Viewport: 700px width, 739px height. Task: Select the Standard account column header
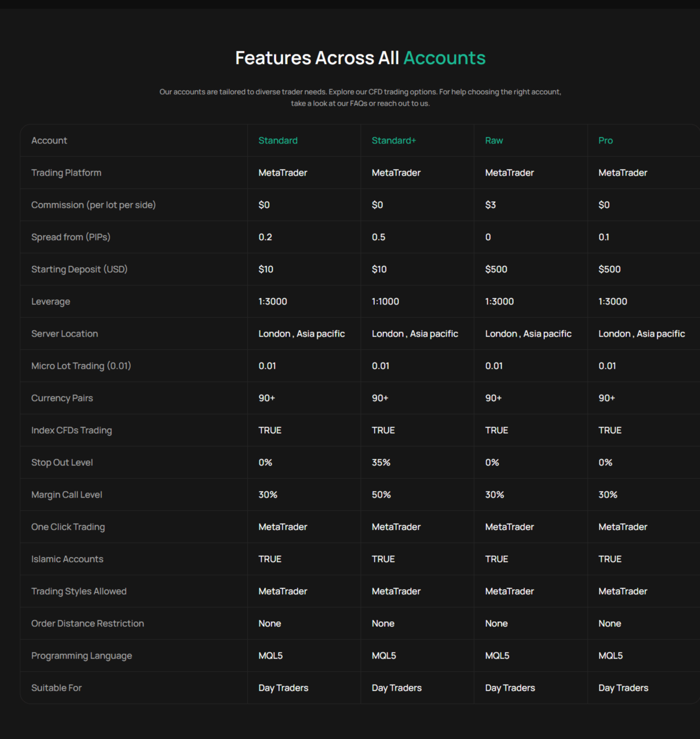pyautogui.click(x=278, y=140)
